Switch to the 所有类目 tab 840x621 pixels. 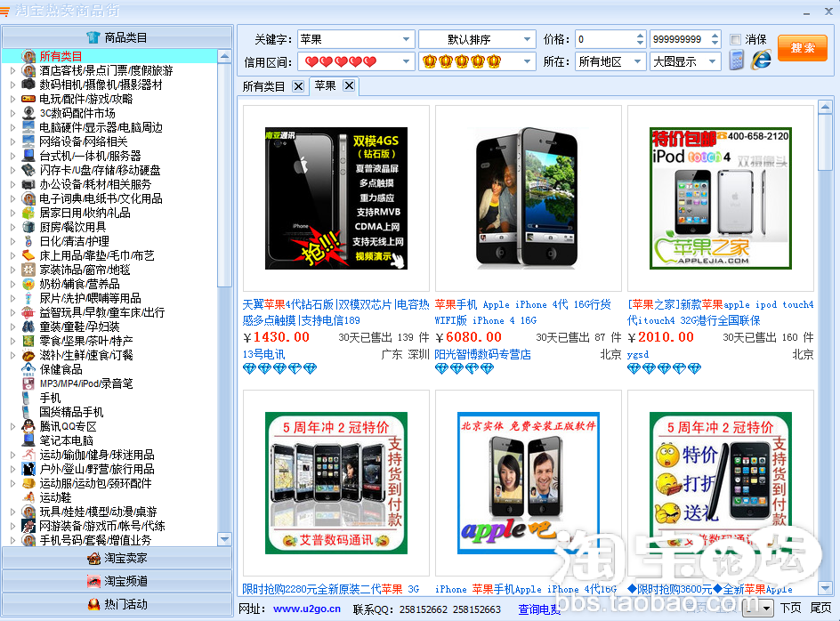click(263, 86)
